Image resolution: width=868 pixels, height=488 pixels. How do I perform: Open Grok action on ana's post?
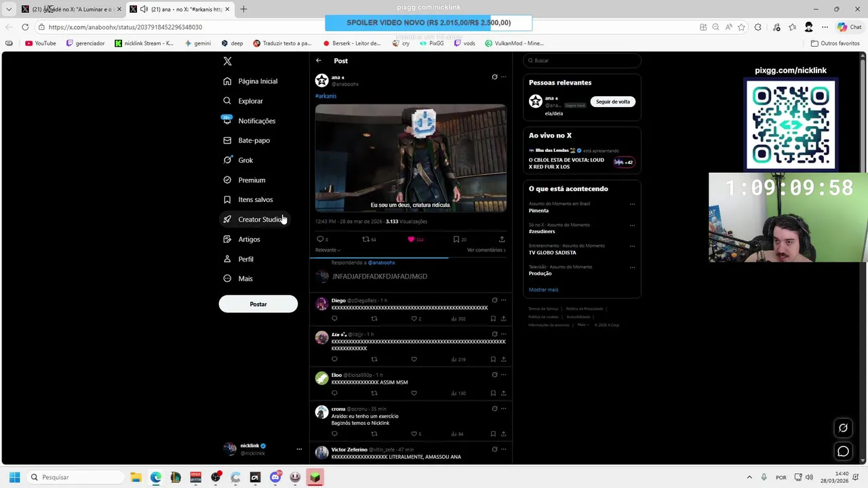tap(494, 77)
